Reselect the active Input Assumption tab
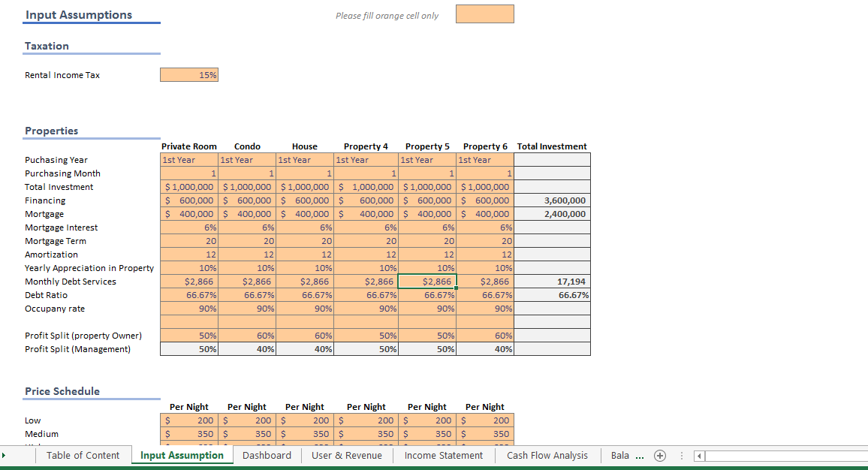 (x=182, y=456)
